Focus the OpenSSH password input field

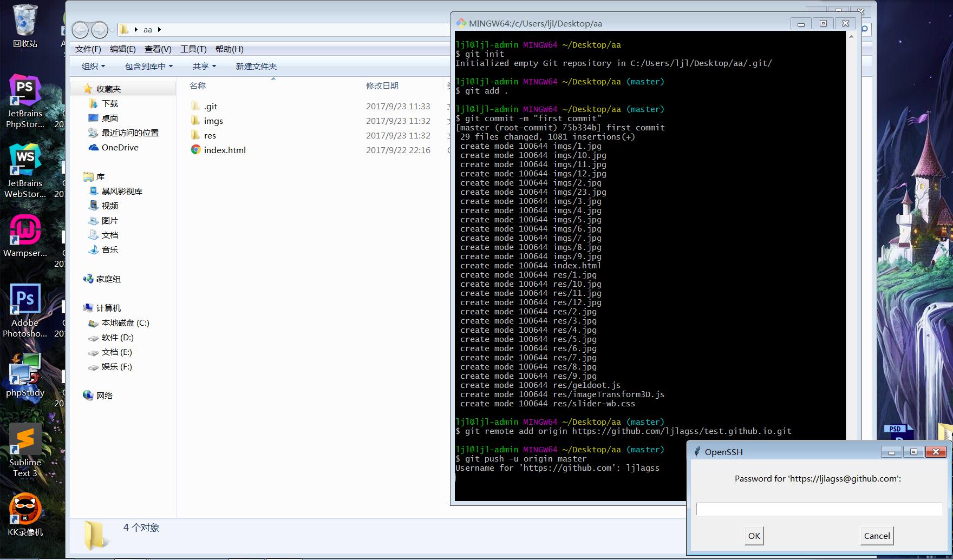[819, 509]
